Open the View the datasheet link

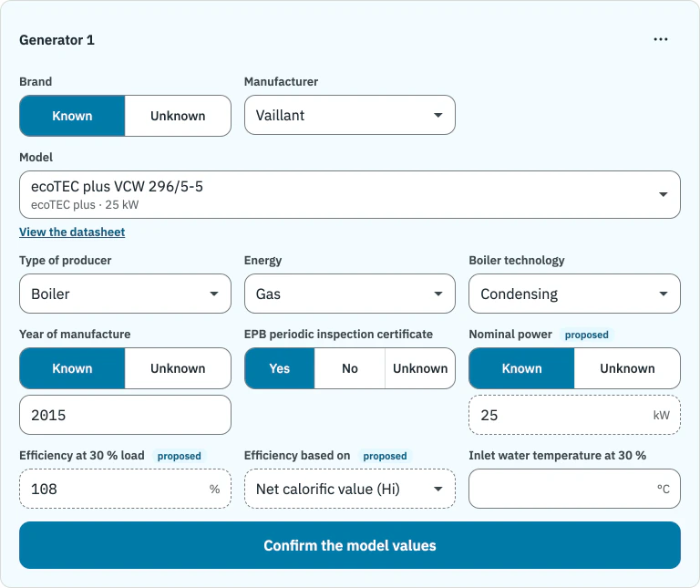click(72, 232)
